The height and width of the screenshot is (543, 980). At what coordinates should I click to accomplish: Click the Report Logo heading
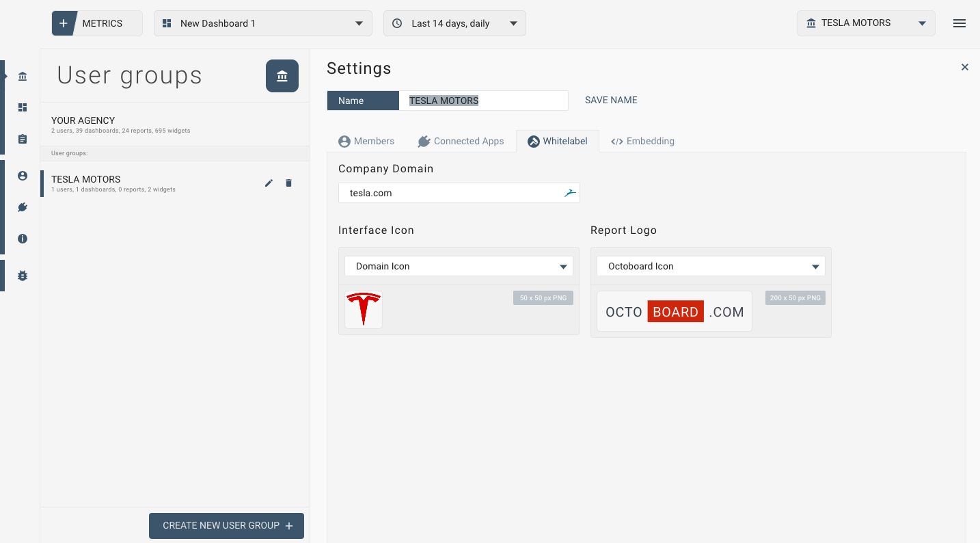(x=623, y=230)
